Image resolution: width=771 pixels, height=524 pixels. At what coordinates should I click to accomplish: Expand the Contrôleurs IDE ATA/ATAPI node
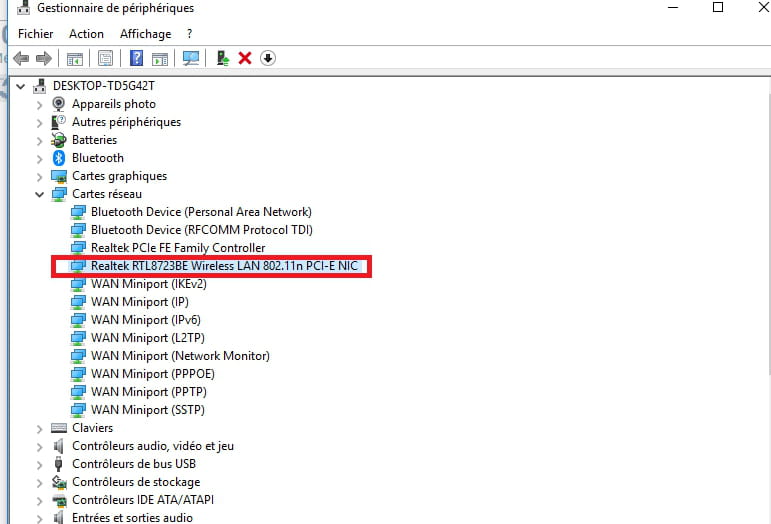click(x=39, y=501)
